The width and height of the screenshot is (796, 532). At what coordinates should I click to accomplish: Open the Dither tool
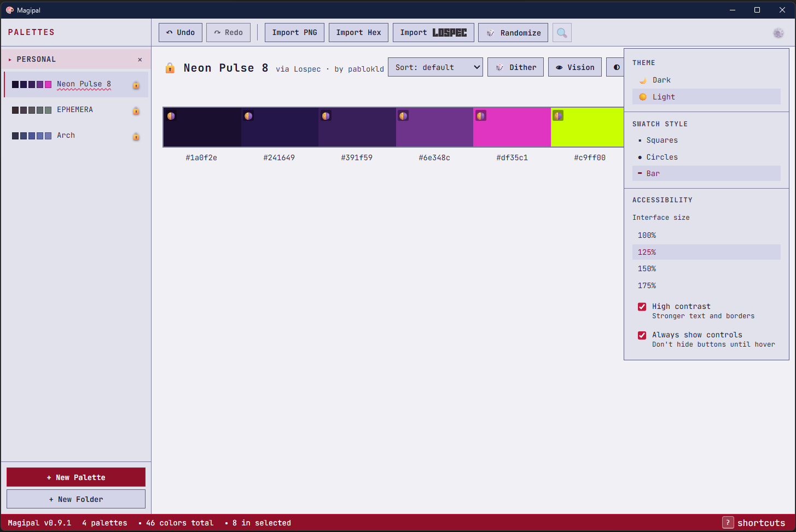516,67
